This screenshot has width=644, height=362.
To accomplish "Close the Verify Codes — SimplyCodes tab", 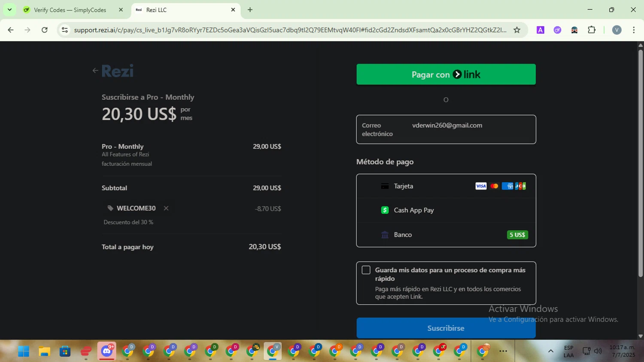I will [x=121, y=9].
